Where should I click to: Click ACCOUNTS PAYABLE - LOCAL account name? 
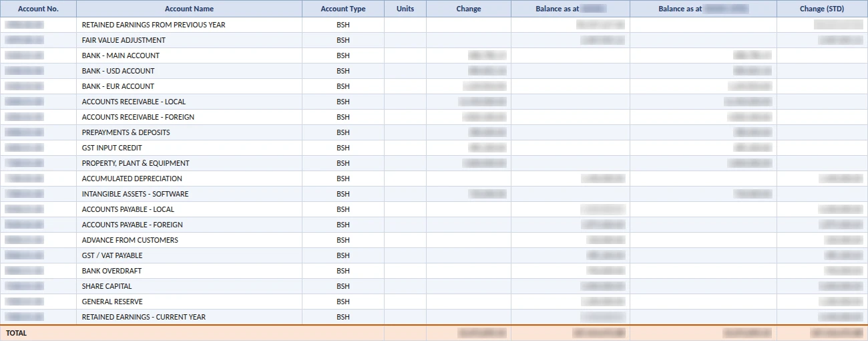(128, 209)
